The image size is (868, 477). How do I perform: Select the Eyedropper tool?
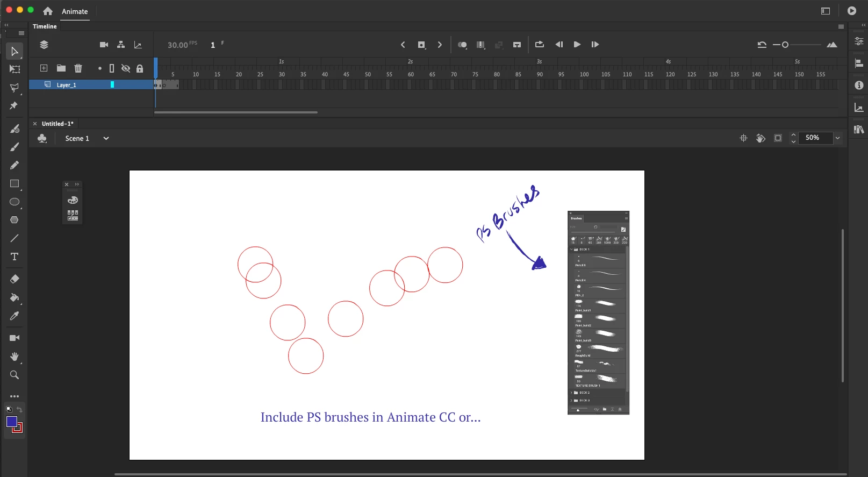[15, 316]
